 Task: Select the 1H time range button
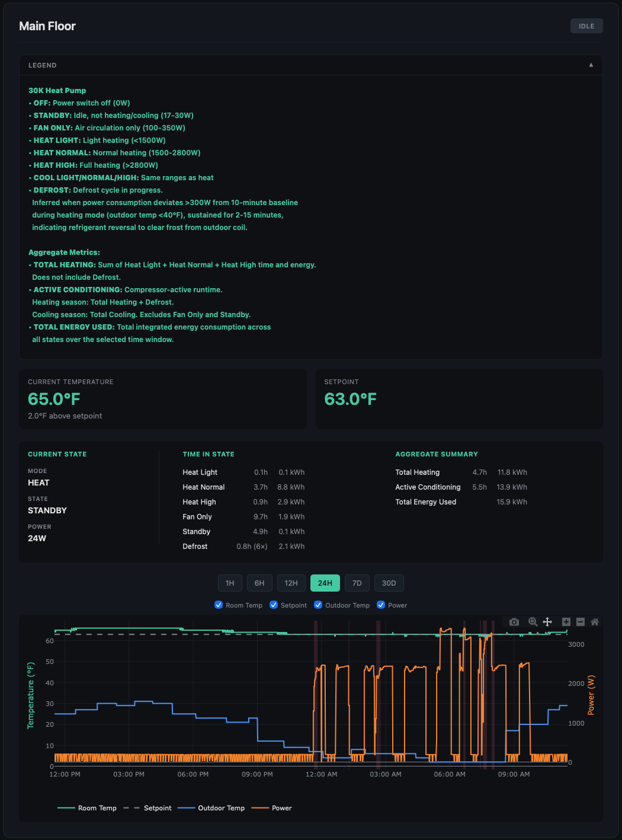coord(230,583)
